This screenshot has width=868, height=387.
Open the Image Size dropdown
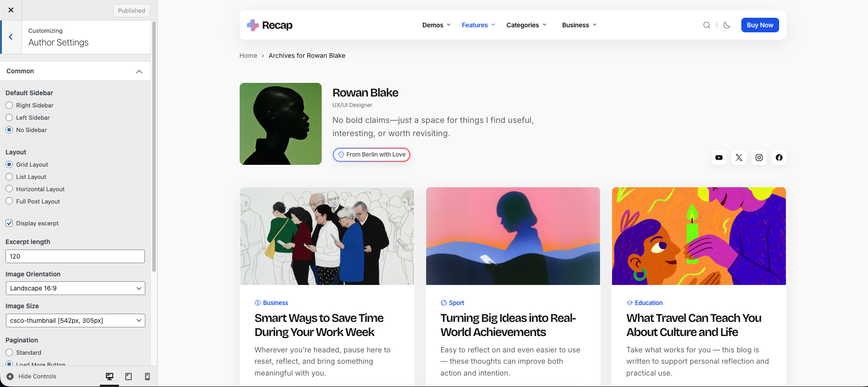pyautogui.click(x=75, y=321)
